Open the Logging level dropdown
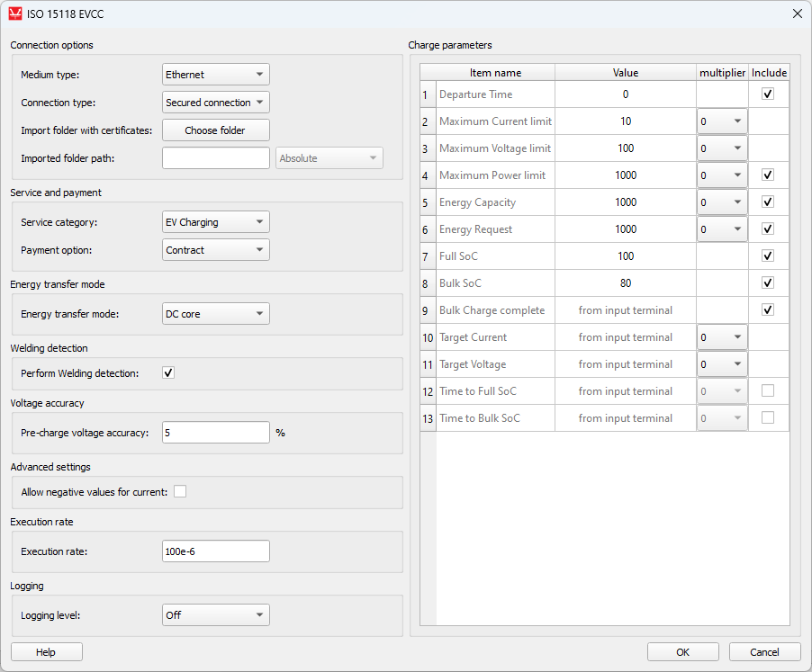The height and width of the screenshot is (672, 812). click(x=215, y=615)
